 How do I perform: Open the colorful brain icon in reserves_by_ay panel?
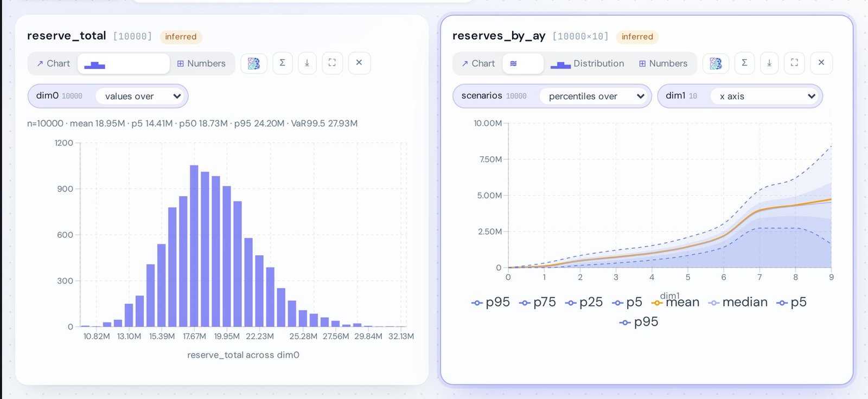point(716,63)
